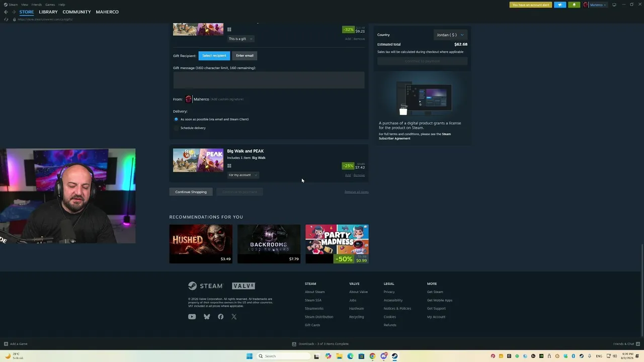Open the Backrooms recommendation thumbnail

coord(269,244)
